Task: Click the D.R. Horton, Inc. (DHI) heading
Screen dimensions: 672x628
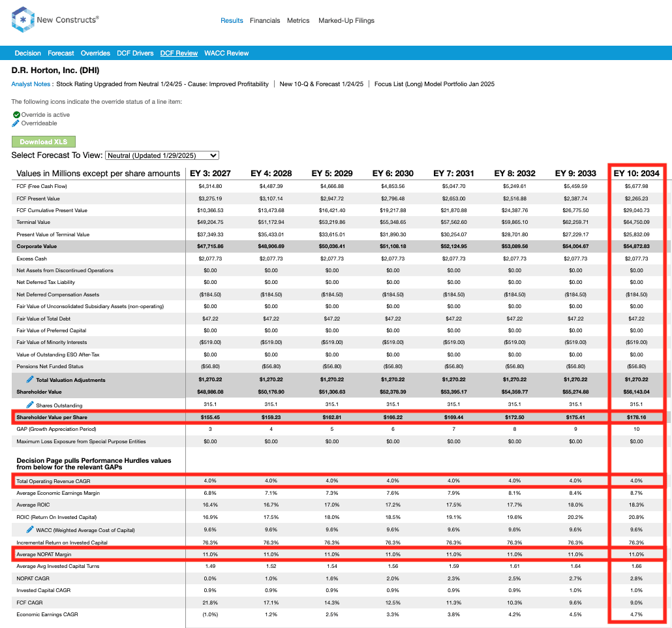Action: 55,71
